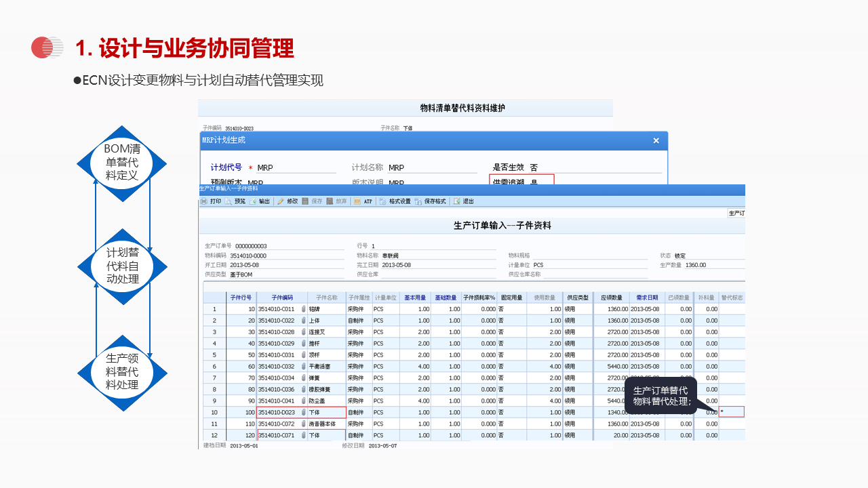This screenshot has height=488, width=868.
Task: Click the 输出 export toolbar button
Action: pyautogui.click(x=260, y=201)
